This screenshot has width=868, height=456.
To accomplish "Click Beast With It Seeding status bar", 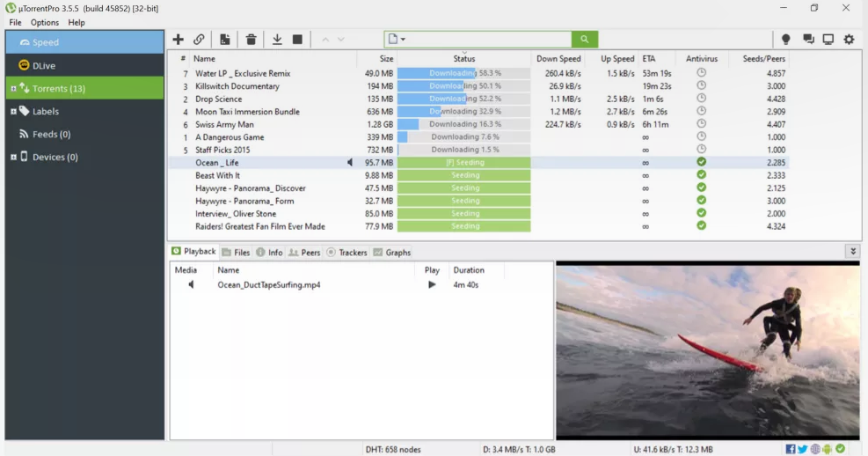I will click(463, 175).
